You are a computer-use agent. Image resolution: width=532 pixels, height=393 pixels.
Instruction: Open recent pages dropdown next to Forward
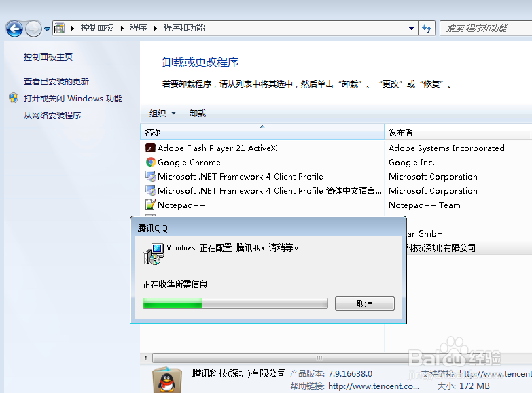[47, 29]
